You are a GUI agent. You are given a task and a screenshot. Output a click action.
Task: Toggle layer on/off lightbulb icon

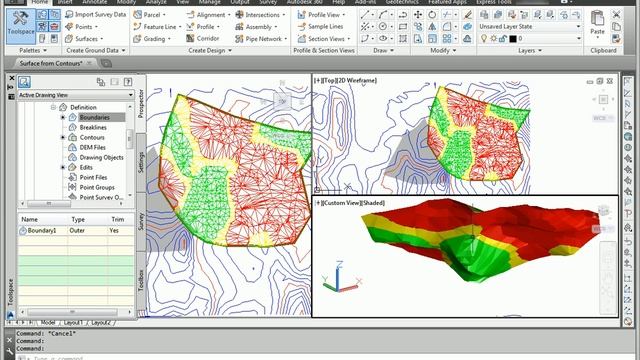click(x=484, y=39)
